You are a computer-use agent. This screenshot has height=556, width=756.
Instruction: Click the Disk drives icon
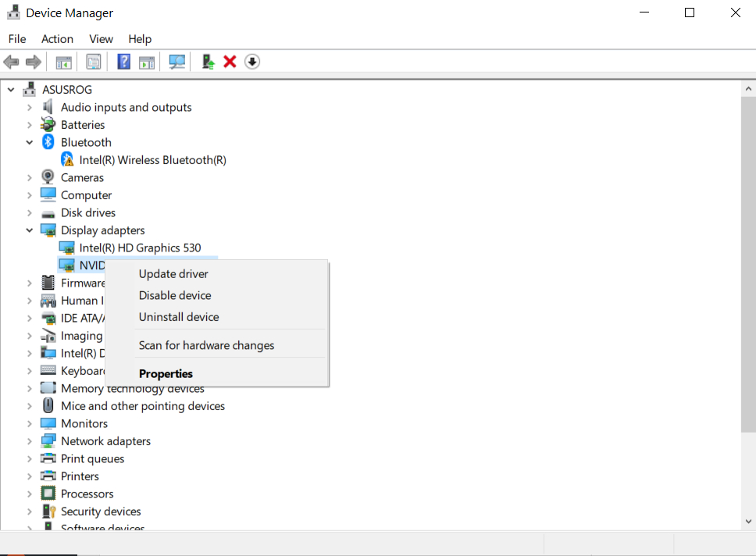(48, 214)
